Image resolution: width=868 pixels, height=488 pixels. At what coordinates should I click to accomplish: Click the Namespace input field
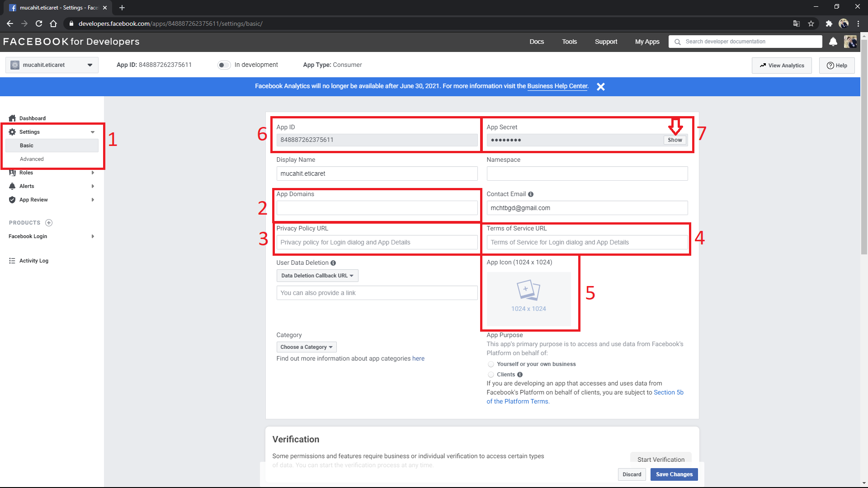[587, 174]
